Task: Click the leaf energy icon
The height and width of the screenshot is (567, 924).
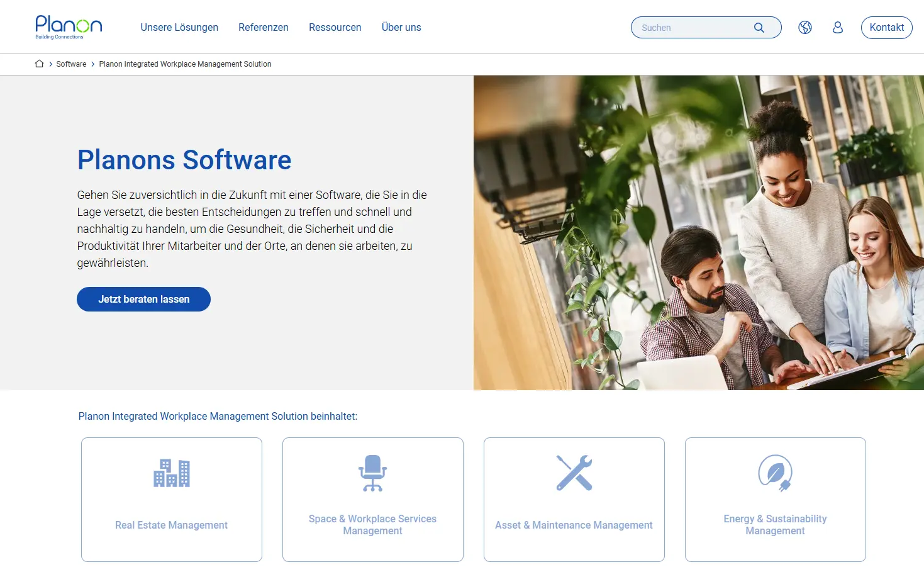Action: pos(775,473)
